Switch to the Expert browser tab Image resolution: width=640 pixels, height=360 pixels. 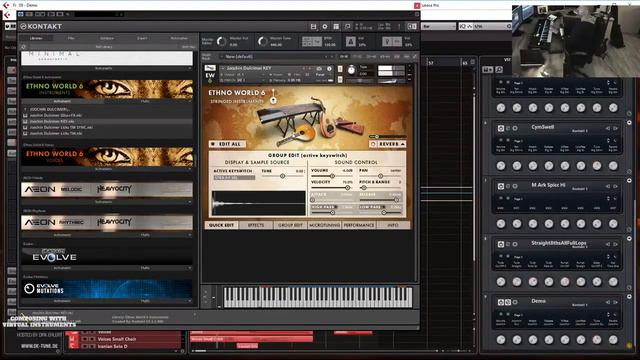coord(142,38)
